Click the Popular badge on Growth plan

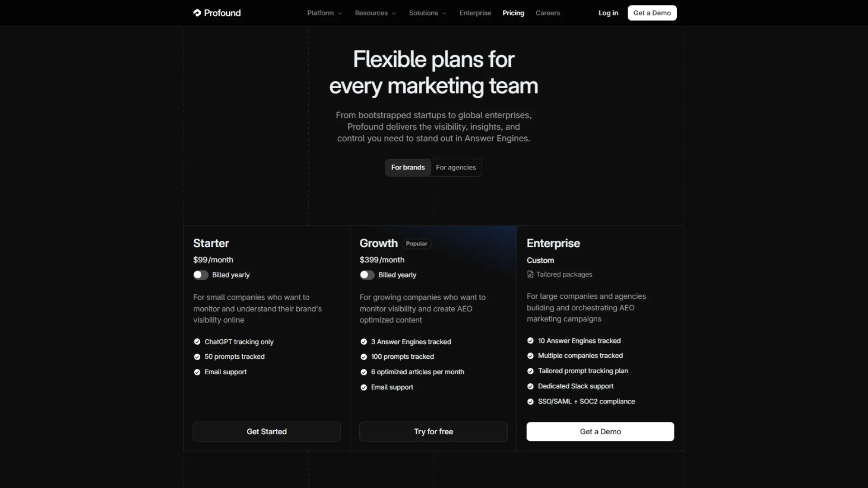tap(416, 244)
